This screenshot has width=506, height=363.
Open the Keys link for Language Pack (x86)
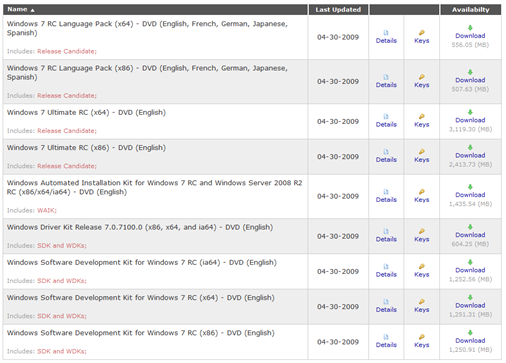click(x=422, y=85)
